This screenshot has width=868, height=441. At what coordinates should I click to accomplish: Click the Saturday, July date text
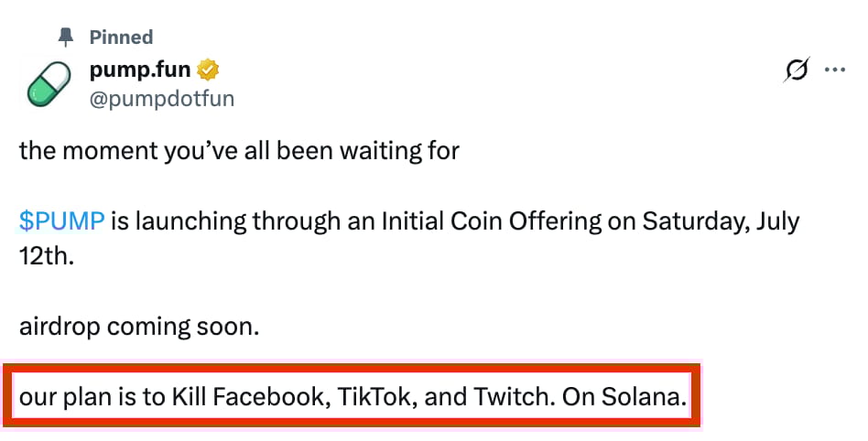tap(721, 221)
